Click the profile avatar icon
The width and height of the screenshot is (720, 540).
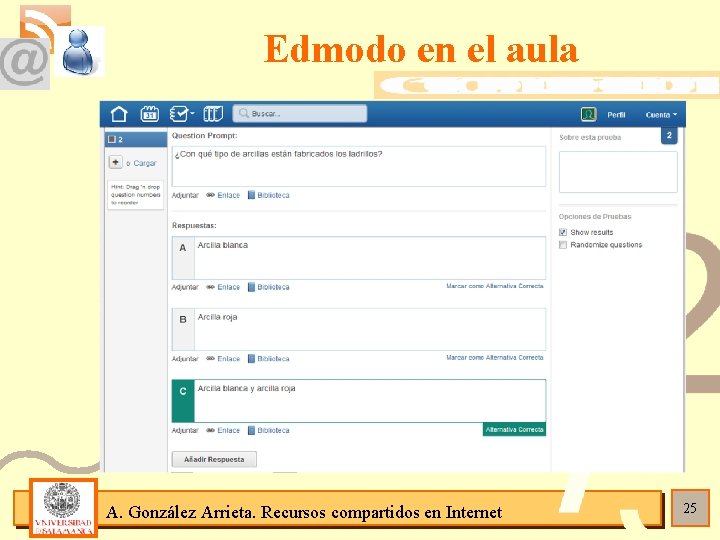coord(589,114)
